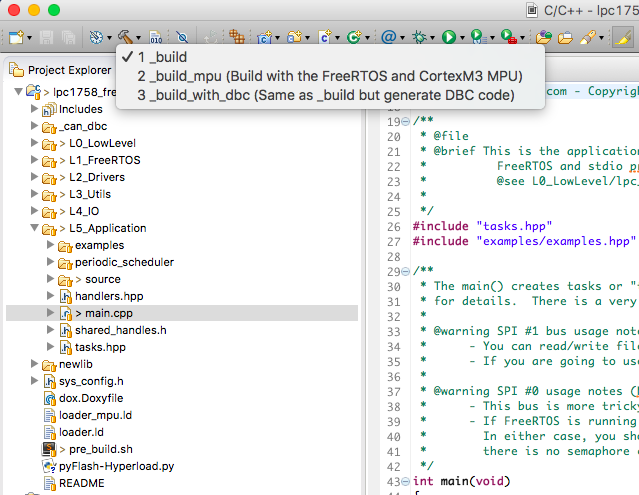Select loader_mpu.ld file
The height and width of the screenshot is (495, 639).
coord(95,415)
